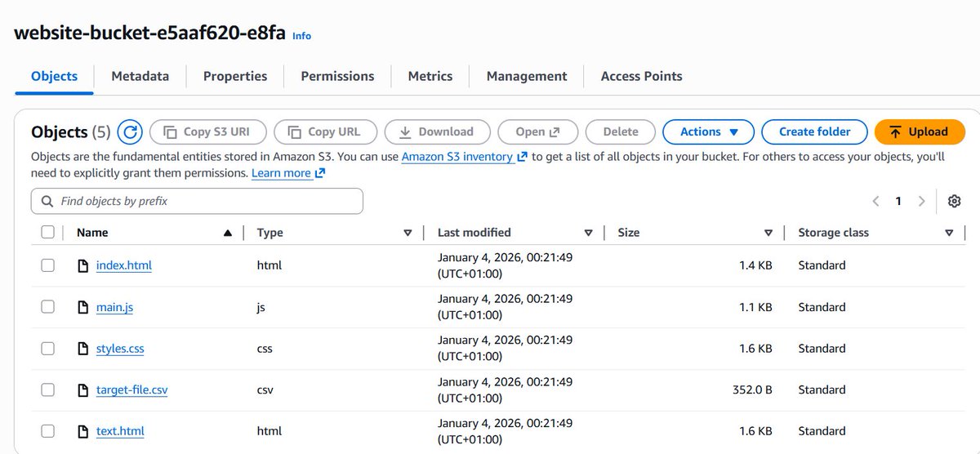The image size is (980, 454).
Task: Check the box for text.html
Action: coord(47,430)
